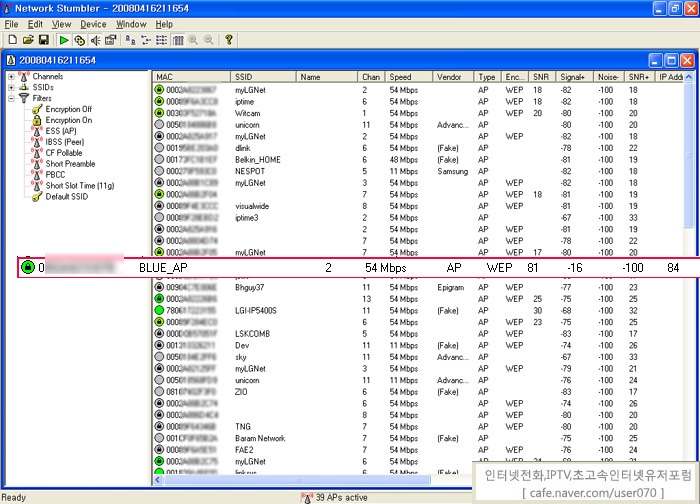This screenshot has width=700, height=504.
Task: Create a new scan document
Action: (x=12, y=40)
